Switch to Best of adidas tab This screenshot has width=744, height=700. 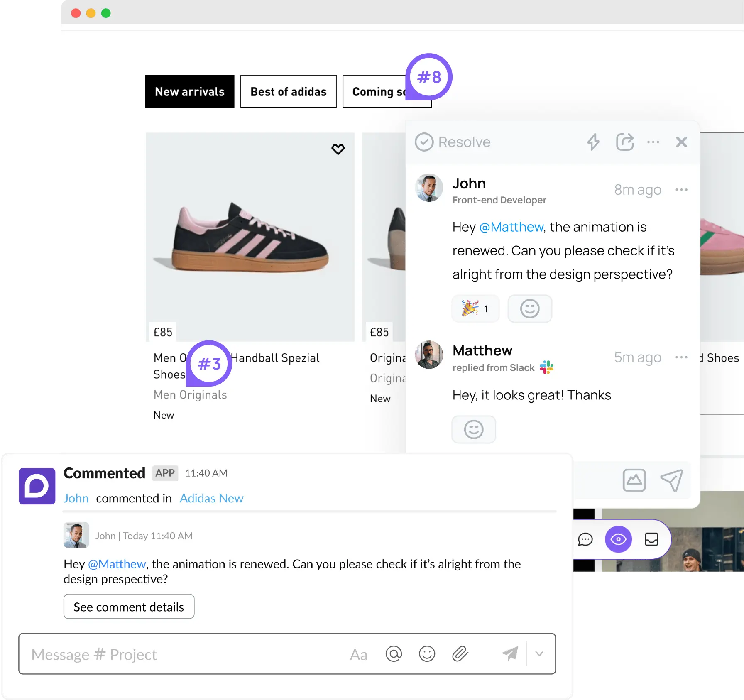[289, 91]
